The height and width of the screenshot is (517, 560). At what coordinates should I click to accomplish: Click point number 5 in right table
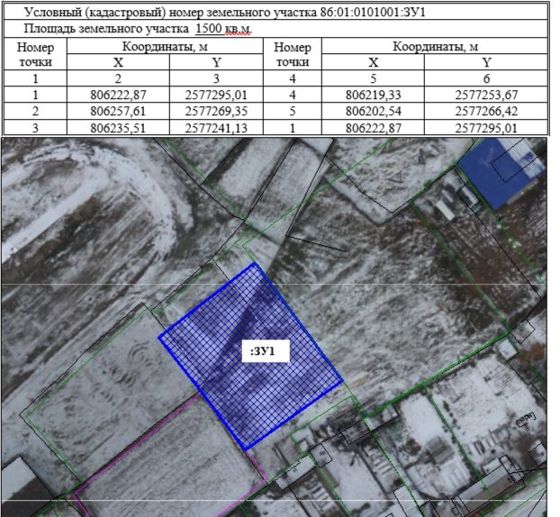[x=292, y=111]
